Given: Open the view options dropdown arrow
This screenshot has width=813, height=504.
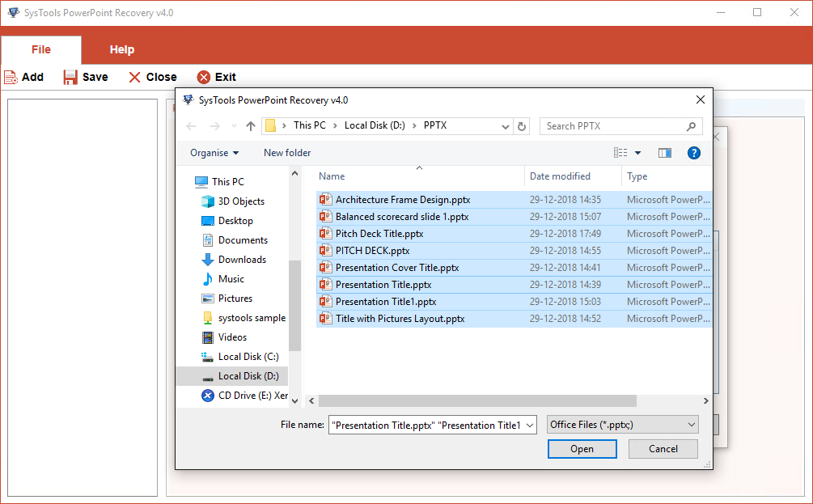Looking at the screenshot, I should 637,153.
